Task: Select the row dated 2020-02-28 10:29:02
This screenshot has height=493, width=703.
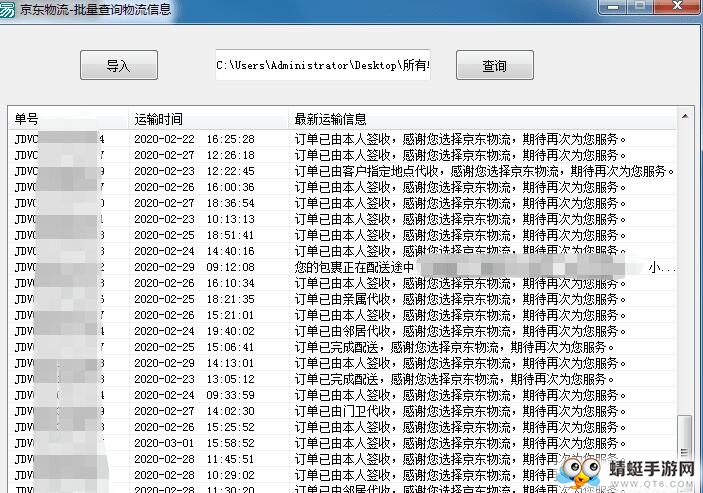Action: tap(343, 475)
